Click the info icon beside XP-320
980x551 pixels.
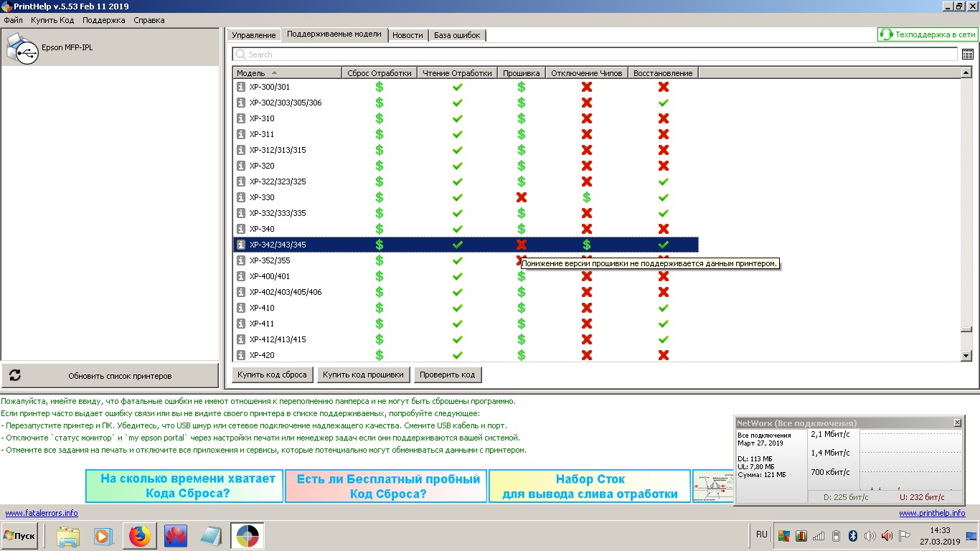click(x=241, y=166)
